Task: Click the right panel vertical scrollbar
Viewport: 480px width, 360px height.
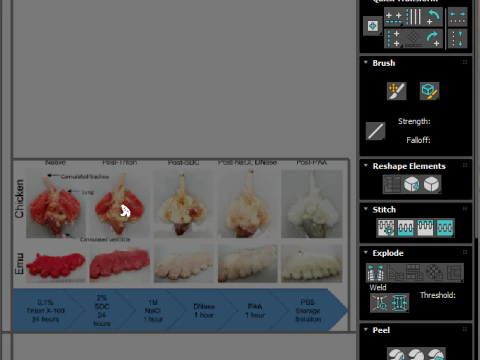Action: [x=477, y=180]
